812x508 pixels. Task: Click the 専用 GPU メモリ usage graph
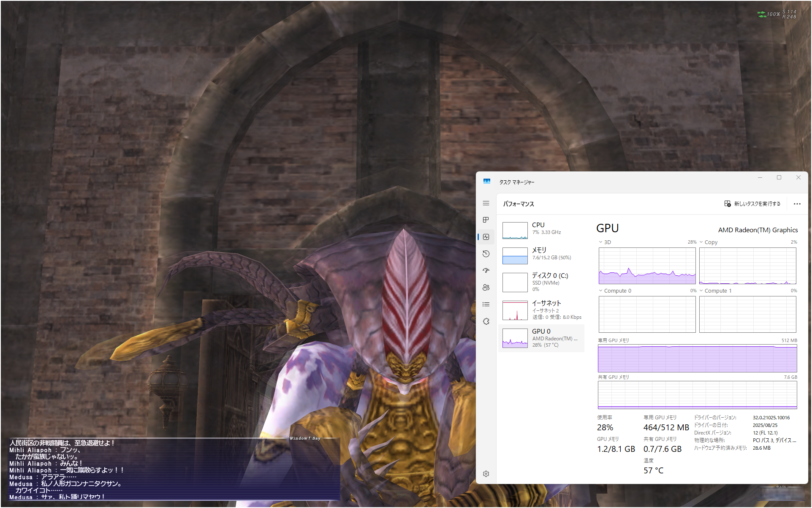697,359
